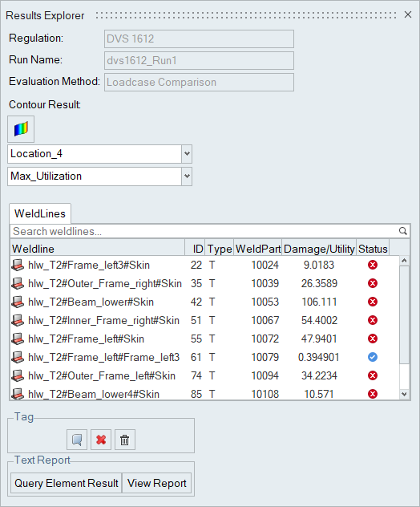Image resolution: width=420 pixels, height=507 pixels.
Task: Click the weldline list scroll down arrow
Action: point(404,394)
